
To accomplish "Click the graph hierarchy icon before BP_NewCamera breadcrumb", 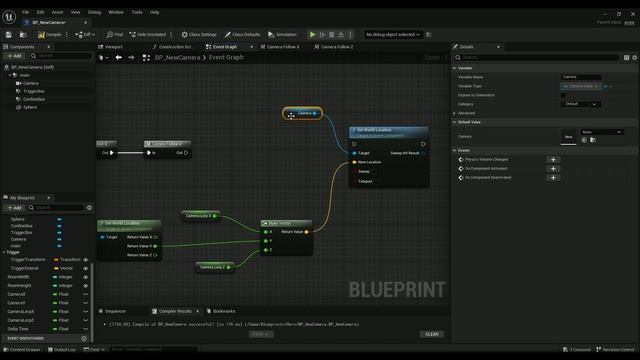I will tap(146, 58).
